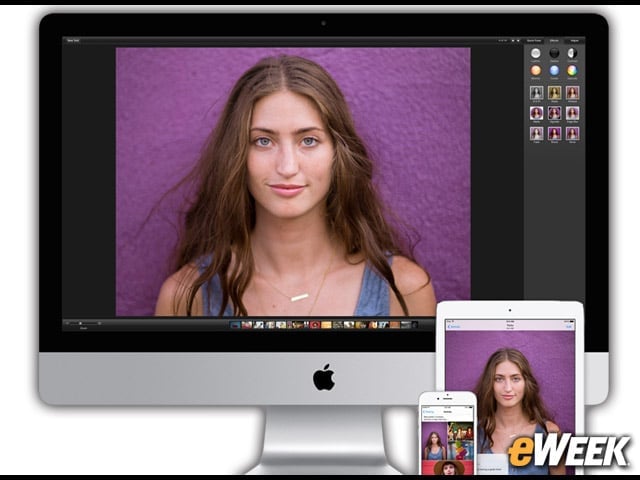The width and height of the screenshot is (640, 480).
Task: Choose the Edge Blur effect thumbnail
Action: [572, 113]
